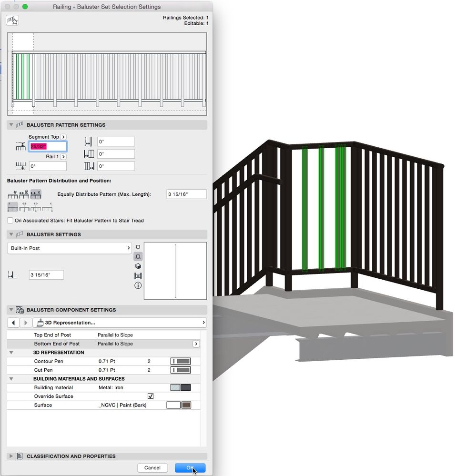Expand the Segment Top chevron

62,137
